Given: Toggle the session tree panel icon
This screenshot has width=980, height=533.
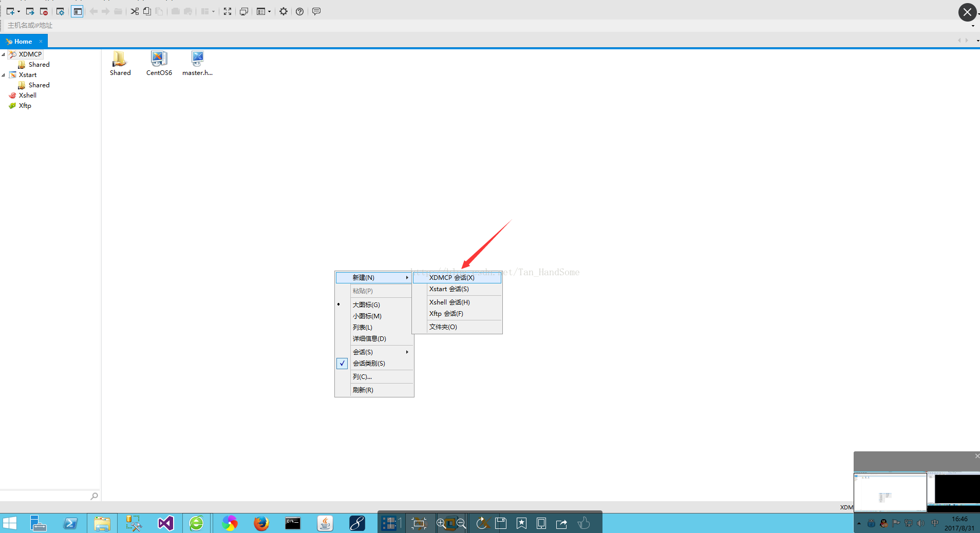Looking at the screenshot, I should [77, 11].
